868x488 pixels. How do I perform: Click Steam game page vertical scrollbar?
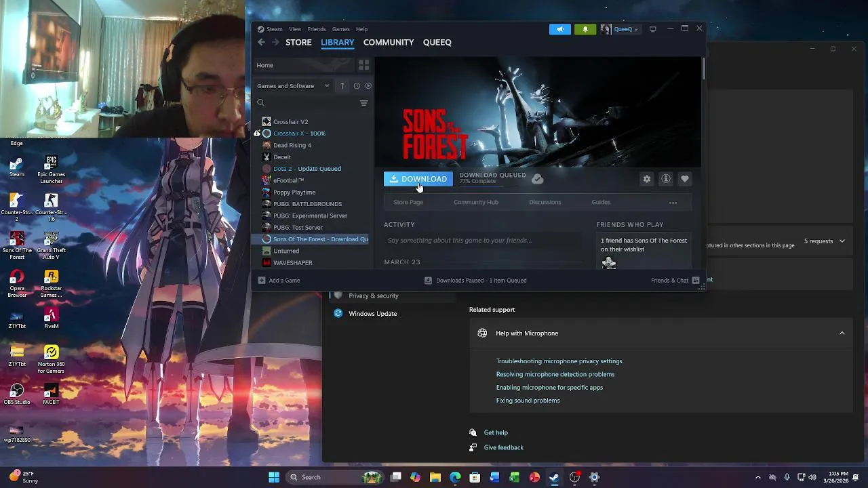coord(703,69)
